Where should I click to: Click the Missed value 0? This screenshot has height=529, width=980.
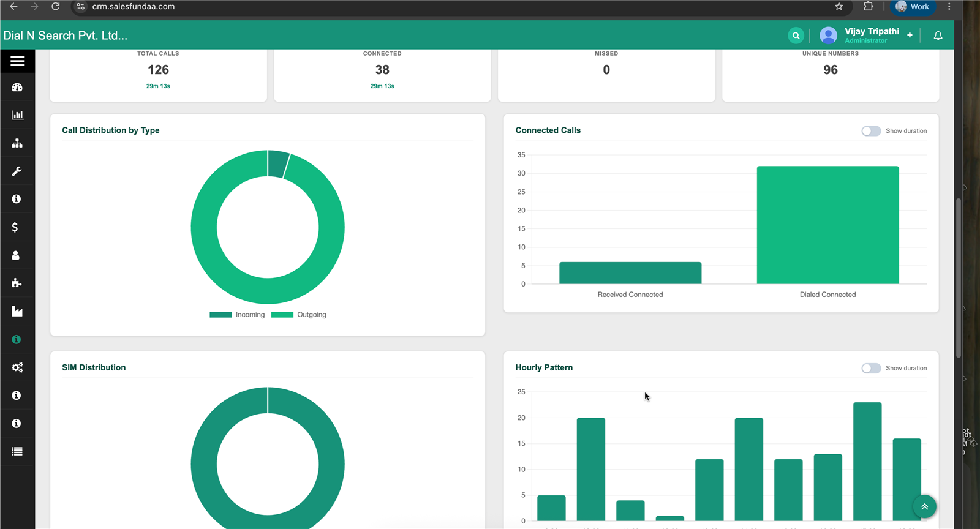click(606, 70)
